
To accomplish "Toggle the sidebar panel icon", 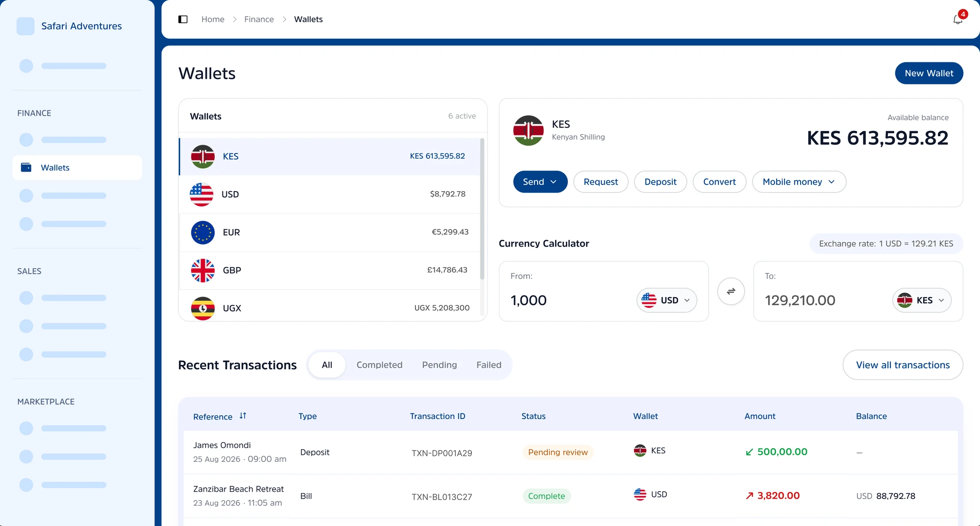I will (x=183, y=19).
